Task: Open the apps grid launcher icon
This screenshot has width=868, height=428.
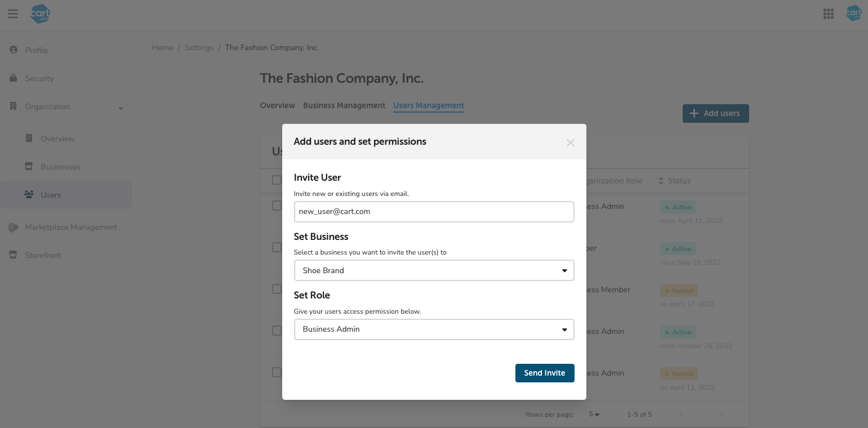Action: (828, 14)
